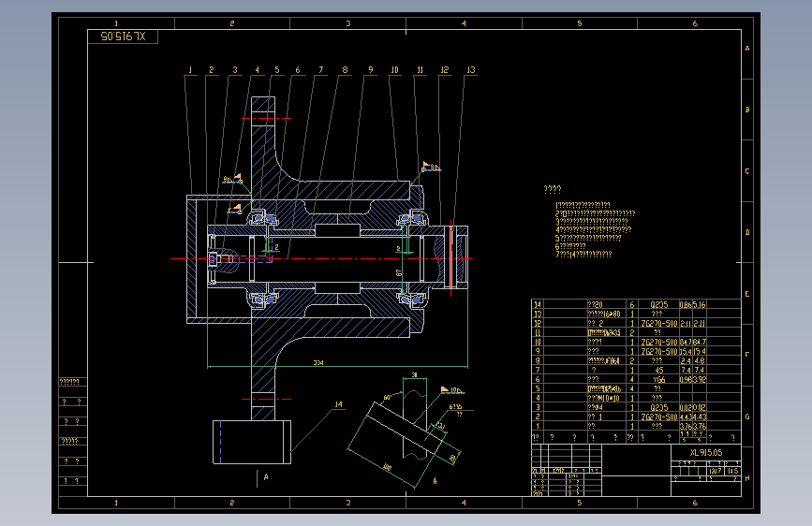
Task: Select Q235 material in parts list row 3
Action: click(658, 407)
